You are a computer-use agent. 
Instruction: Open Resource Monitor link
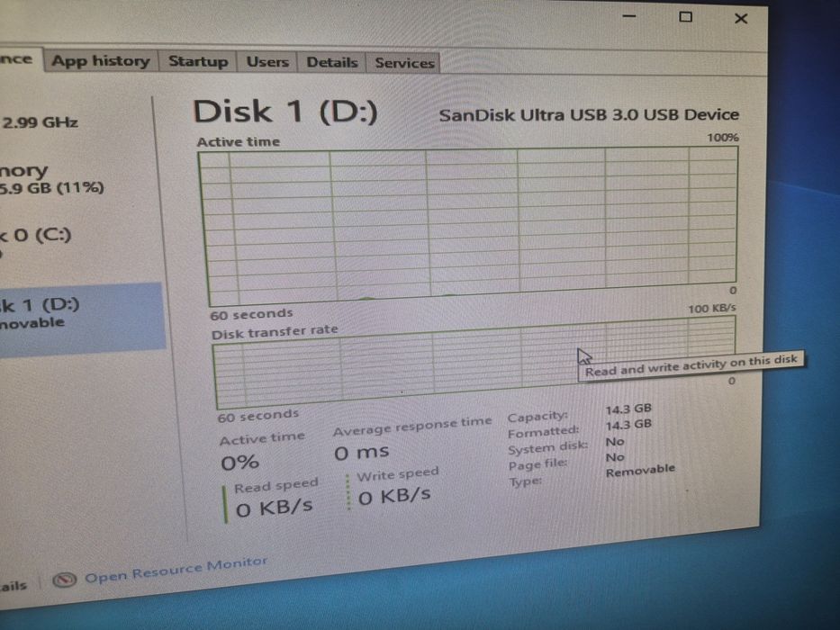176,570
